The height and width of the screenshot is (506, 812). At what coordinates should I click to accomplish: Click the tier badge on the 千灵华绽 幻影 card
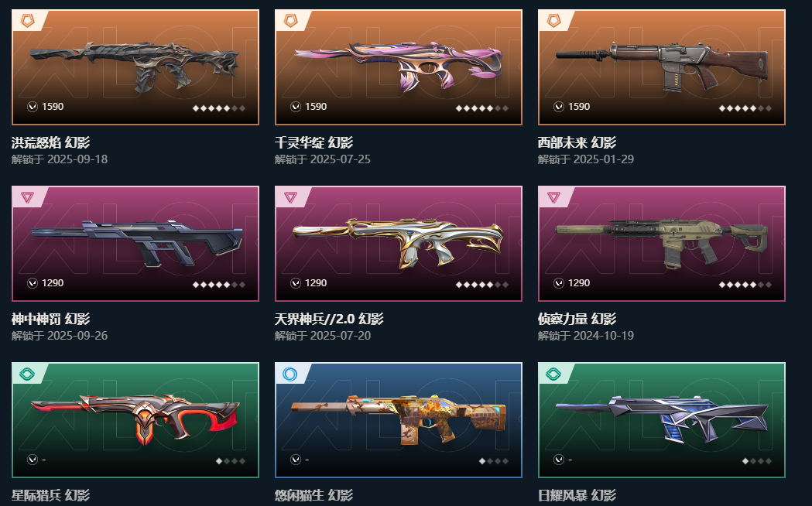pos(290,21)
